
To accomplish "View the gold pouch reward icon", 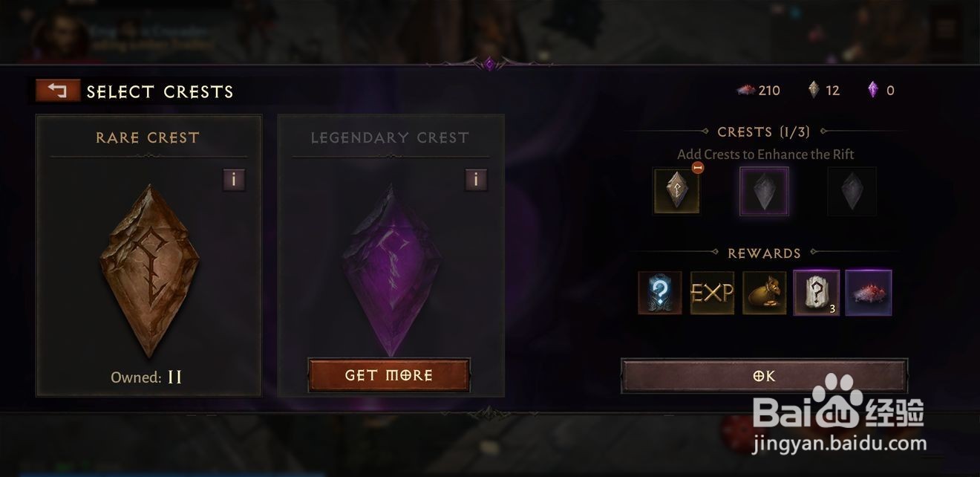I will tap(764, 293).
